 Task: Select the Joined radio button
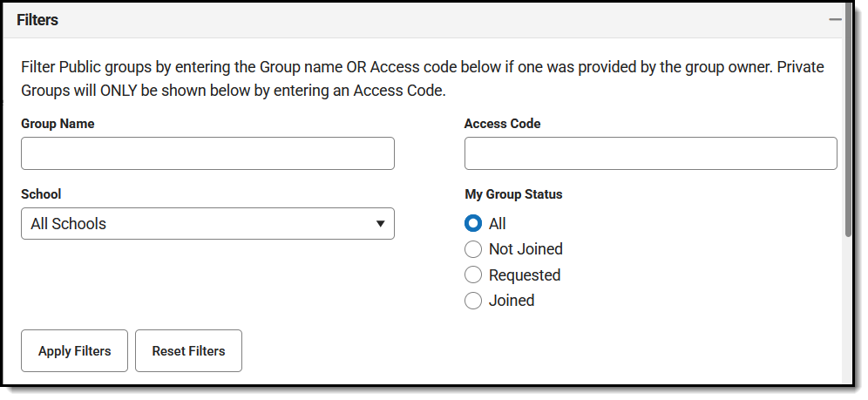473,301
